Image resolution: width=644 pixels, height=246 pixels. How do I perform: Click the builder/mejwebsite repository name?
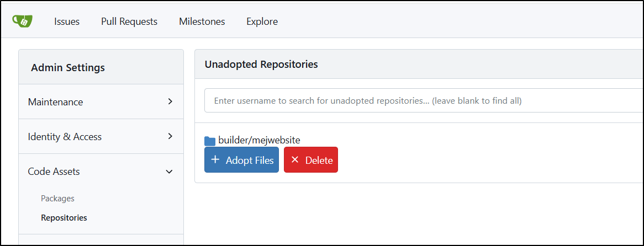[259, 140]
